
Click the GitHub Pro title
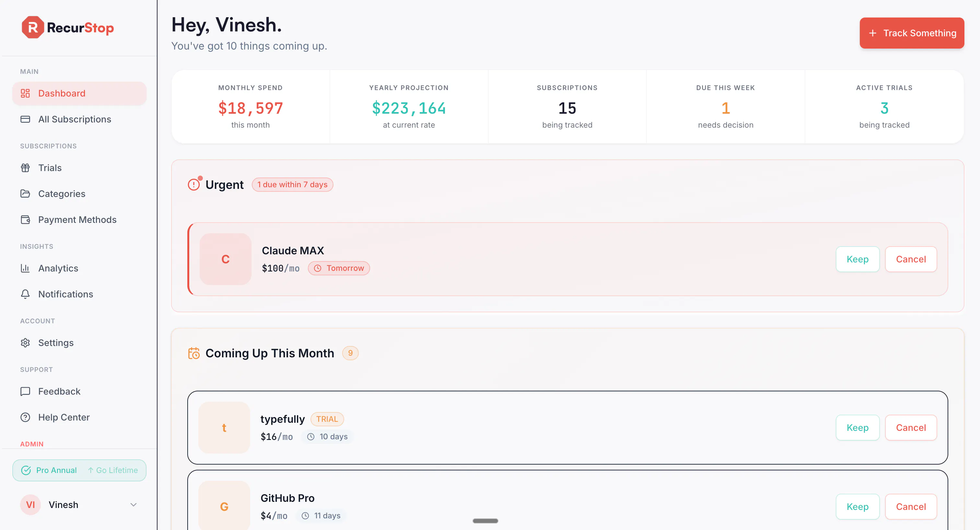(287, 498)
